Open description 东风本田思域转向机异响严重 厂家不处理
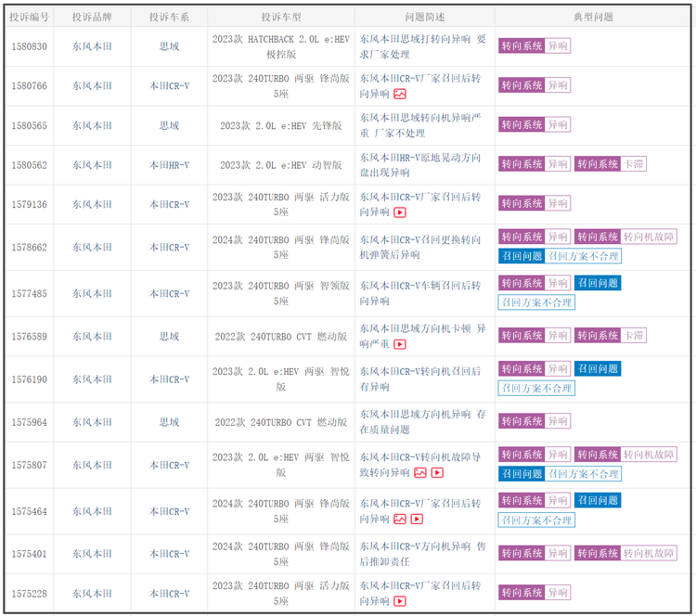Viewport: 696px width, 616px height. tap(422, 124)
